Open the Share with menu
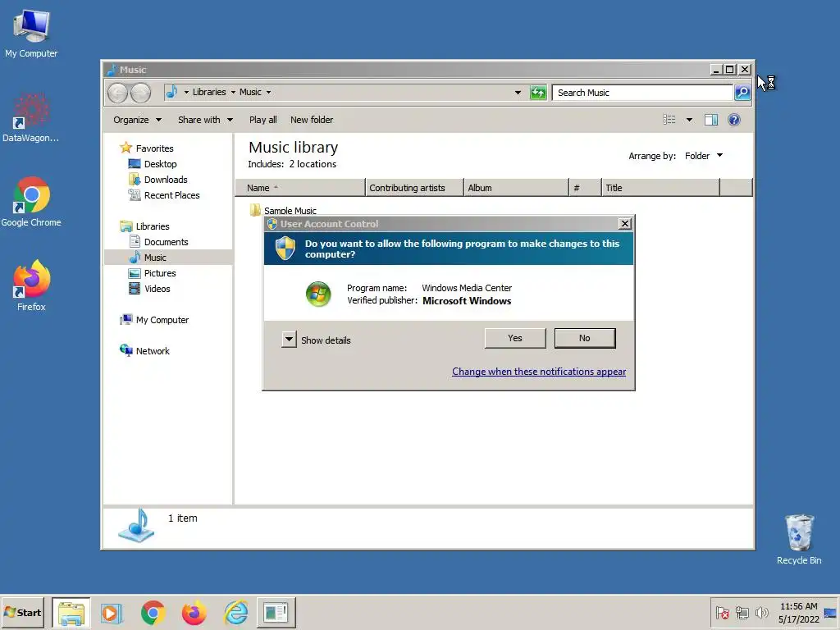This screenshot has height=630, width=840. (x=205, y=120)
